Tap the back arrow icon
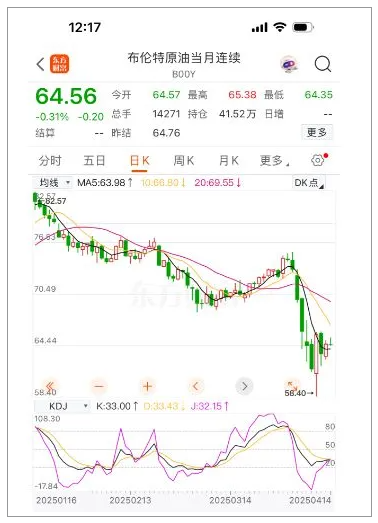 click(x=40, y=64)
